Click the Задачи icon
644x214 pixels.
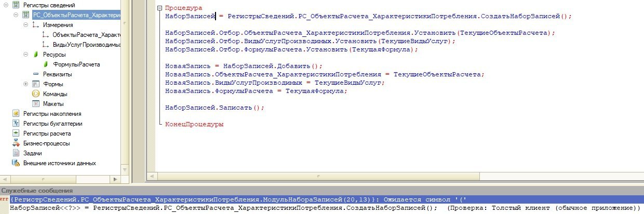tap(16, 153)
